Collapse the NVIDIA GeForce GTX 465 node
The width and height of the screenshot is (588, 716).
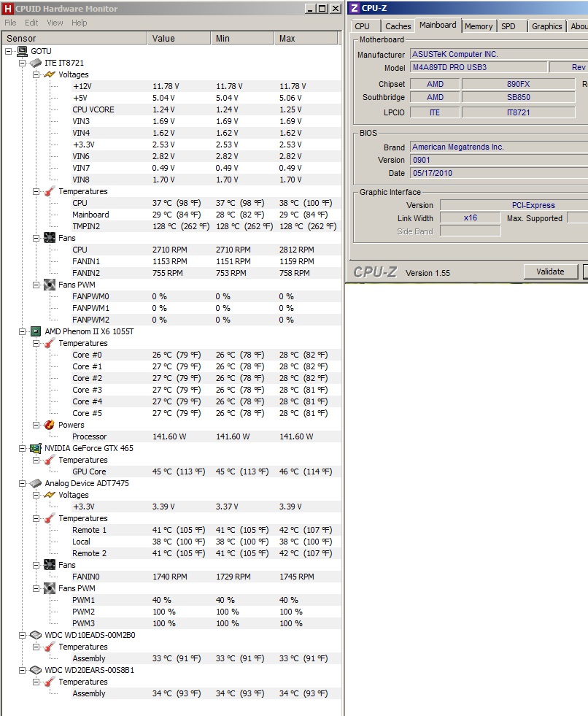coord(22,448)
